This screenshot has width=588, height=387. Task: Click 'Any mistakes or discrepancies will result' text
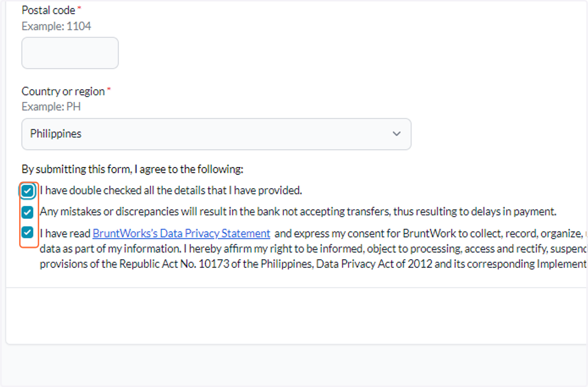(298, 212)
